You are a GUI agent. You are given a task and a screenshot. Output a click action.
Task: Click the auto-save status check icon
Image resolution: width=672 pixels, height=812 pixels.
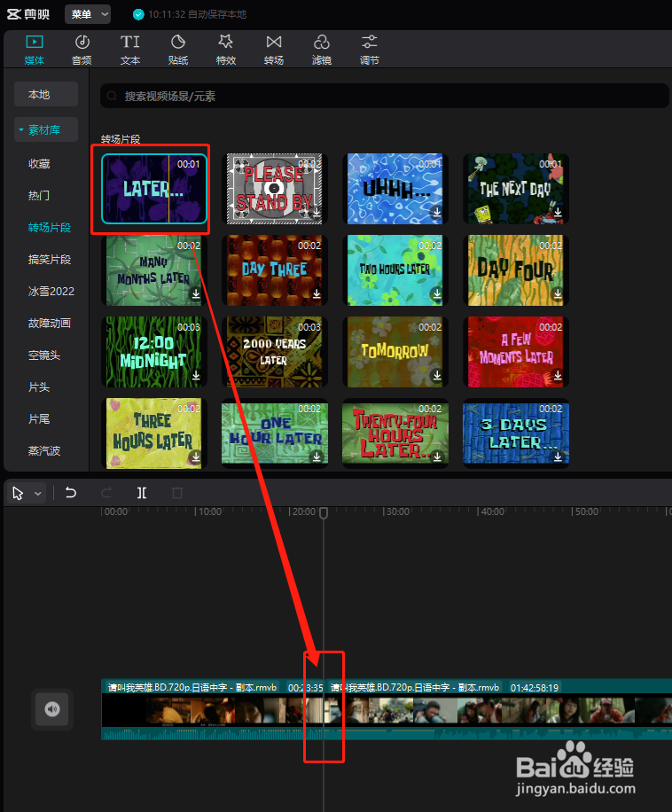coord(138,14)
